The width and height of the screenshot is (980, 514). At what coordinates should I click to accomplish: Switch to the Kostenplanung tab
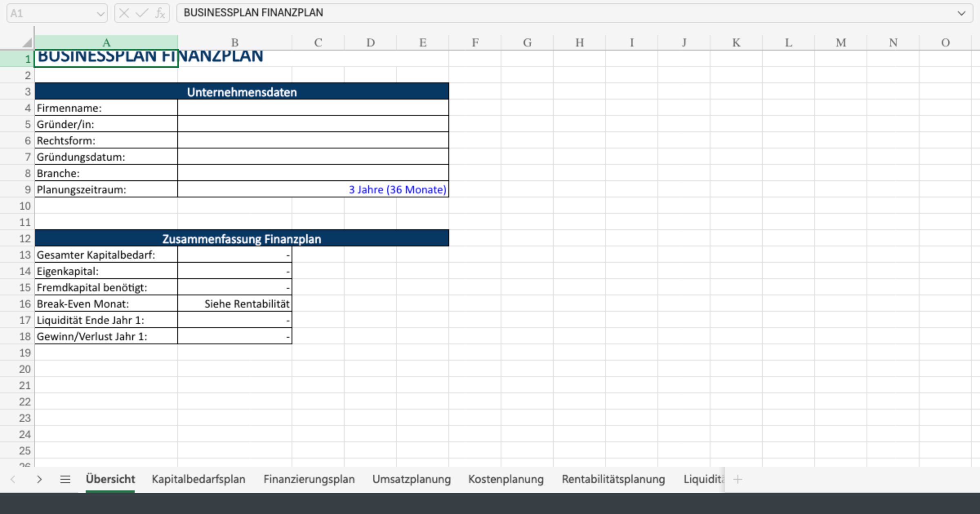click(506, 479)
